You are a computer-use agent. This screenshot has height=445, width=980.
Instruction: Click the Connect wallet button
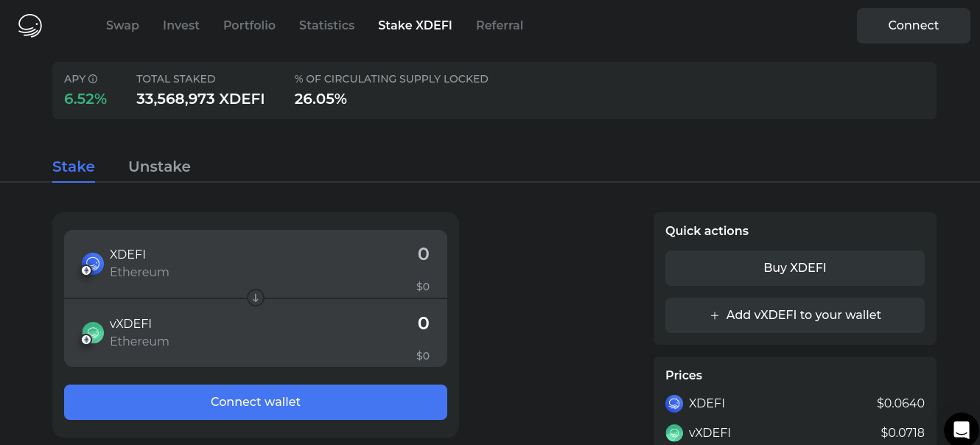256,402
